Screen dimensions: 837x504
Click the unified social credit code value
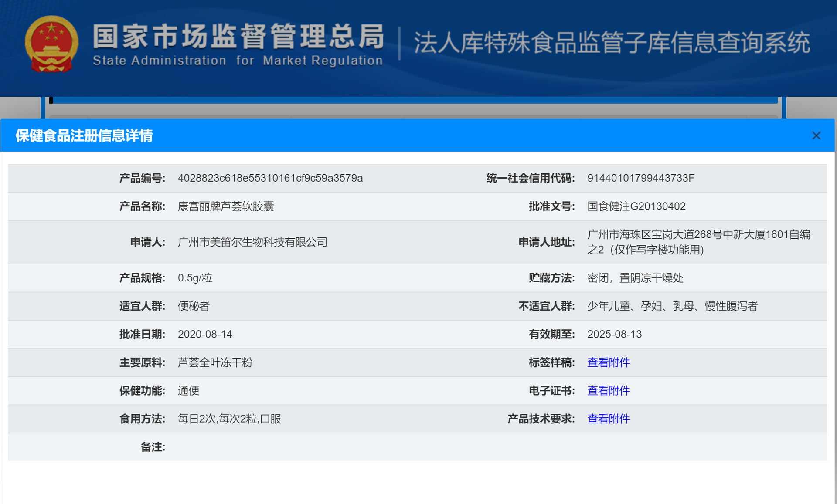tap(640, 178)
